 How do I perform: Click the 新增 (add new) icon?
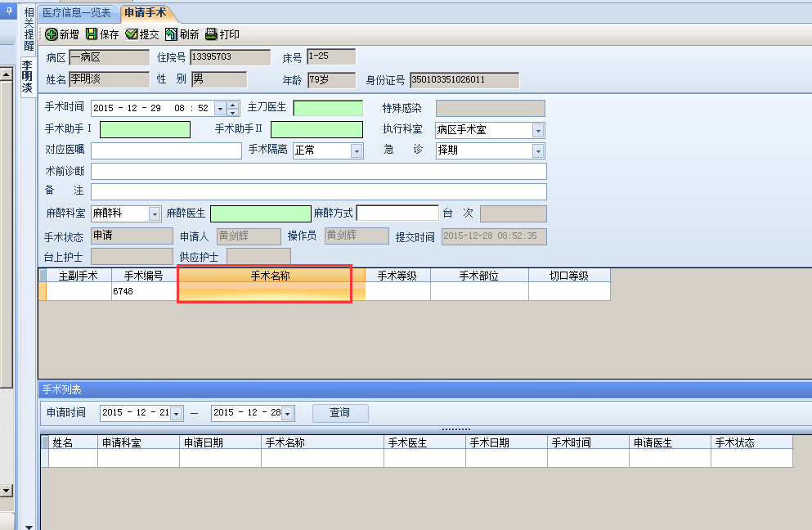(51, 34)
